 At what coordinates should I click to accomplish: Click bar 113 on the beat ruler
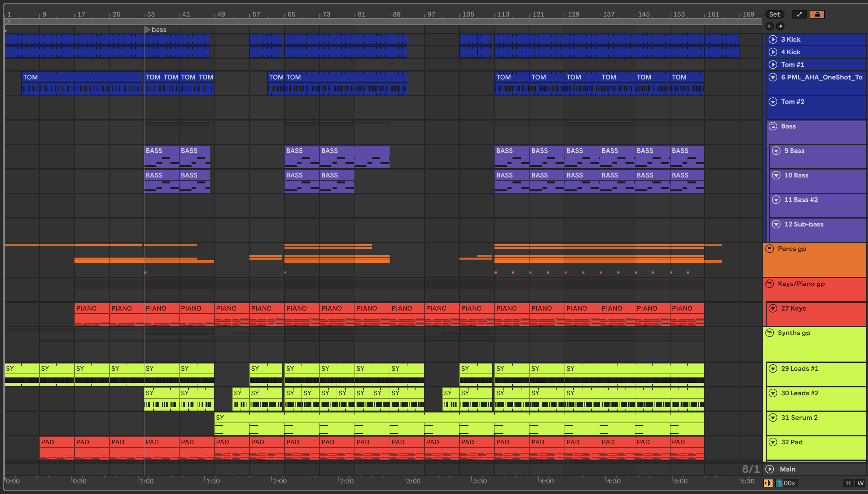[x=503, y=14]
